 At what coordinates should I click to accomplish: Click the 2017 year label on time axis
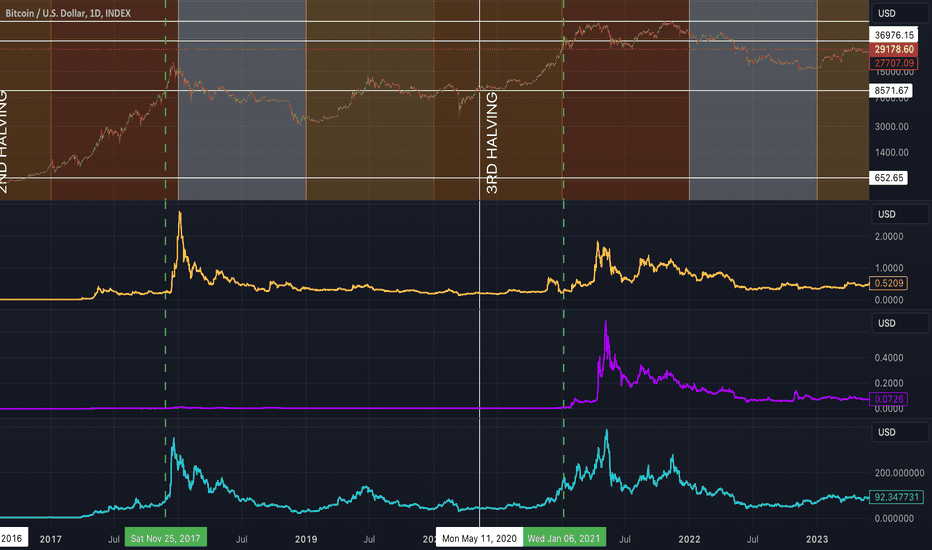[51, 539]
